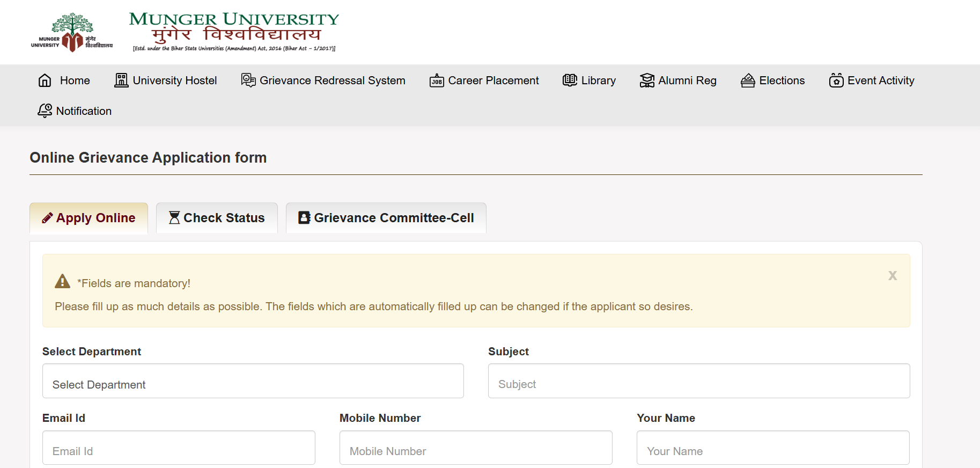Open the Select Department dropdown

pyautogui.click(x=253, y=381)
